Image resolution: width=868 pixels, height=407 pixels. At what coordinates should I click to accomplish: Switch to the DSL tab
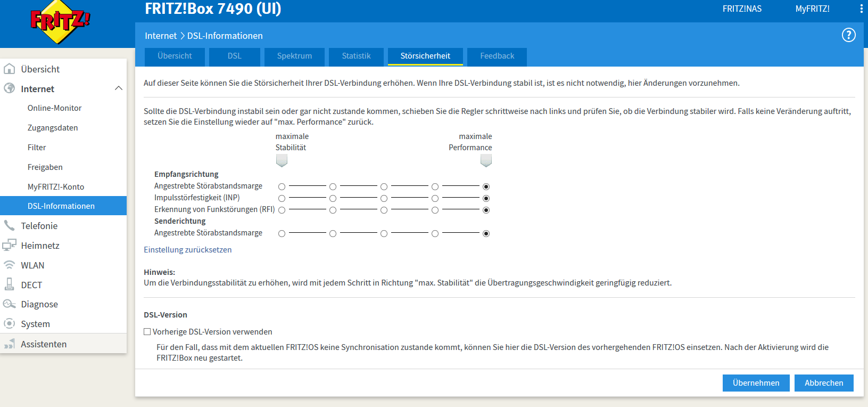tap(235, 56)
